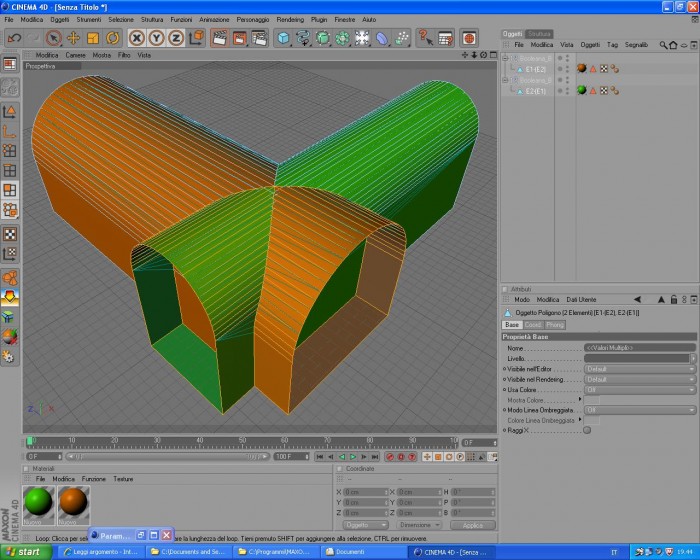Switch the world/object coordinate system icon
The height and width of the screenshot is (560, 700).
(196, 38)
